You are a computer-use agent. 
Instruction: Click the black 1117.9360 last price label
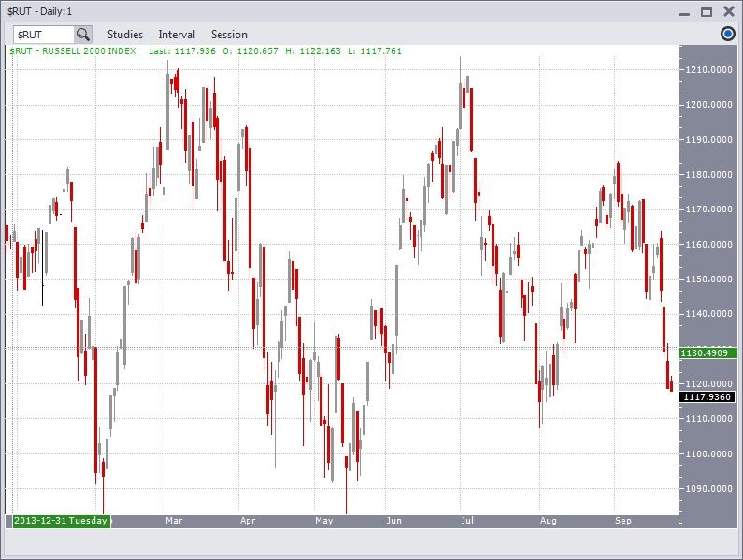click(x=707, y=397)
